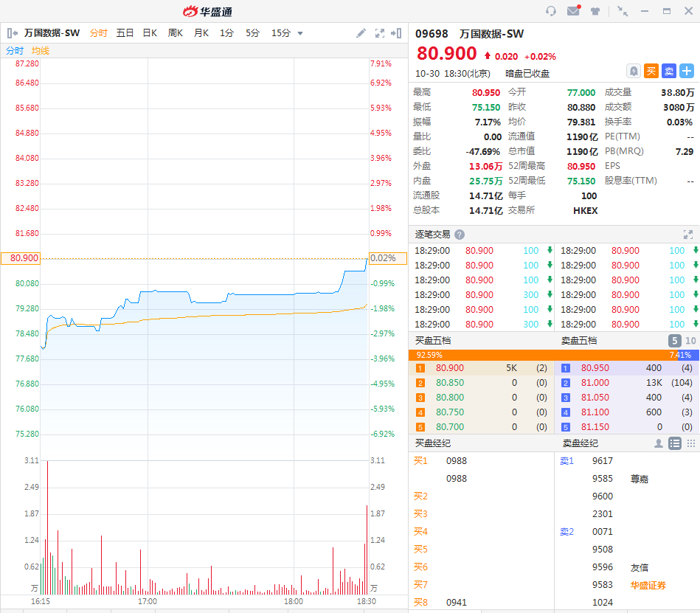Image resolution: width=700 pixels, height=613 pixels.
Task: Show broker queue as list view
Action: tap(675, 443)
